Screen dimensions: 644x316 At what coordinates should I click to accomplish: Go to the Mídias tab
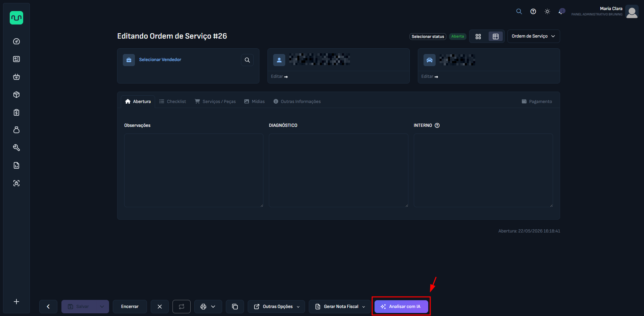[x=254, y=102]
